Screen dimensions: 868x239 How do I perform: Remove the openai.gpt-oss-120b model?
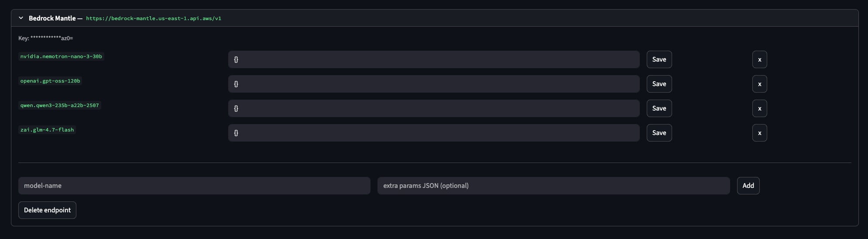tap(759, 84)
